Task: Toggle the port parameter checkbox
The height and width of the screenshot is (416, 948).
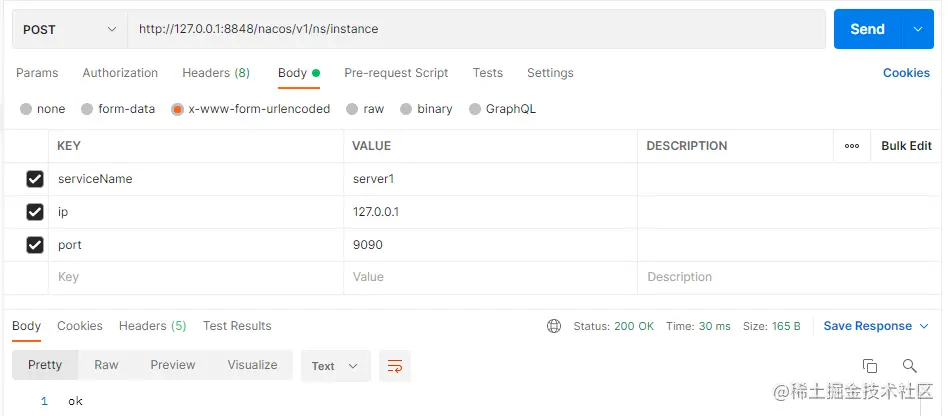Action: [x=35, y=245]
